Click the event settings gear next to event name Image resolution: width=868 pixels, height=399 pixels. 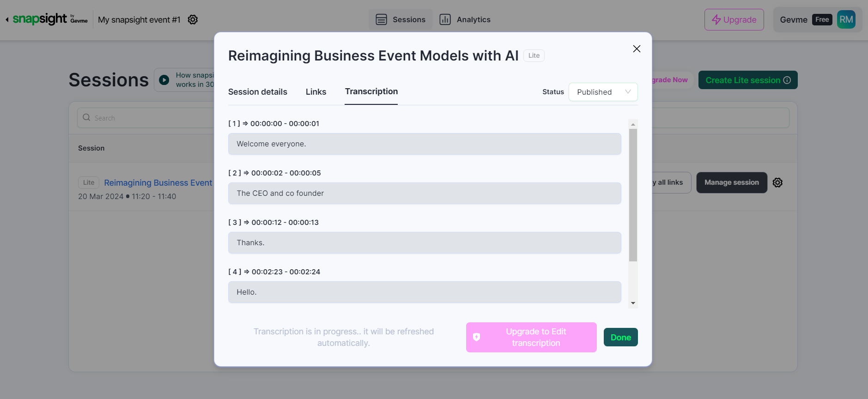click(x=193, y=20)
